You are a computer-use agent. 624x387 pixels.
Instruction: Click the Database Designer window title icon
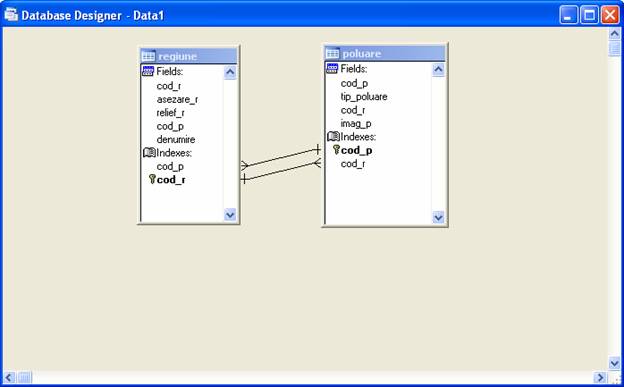tap(11, 15)
